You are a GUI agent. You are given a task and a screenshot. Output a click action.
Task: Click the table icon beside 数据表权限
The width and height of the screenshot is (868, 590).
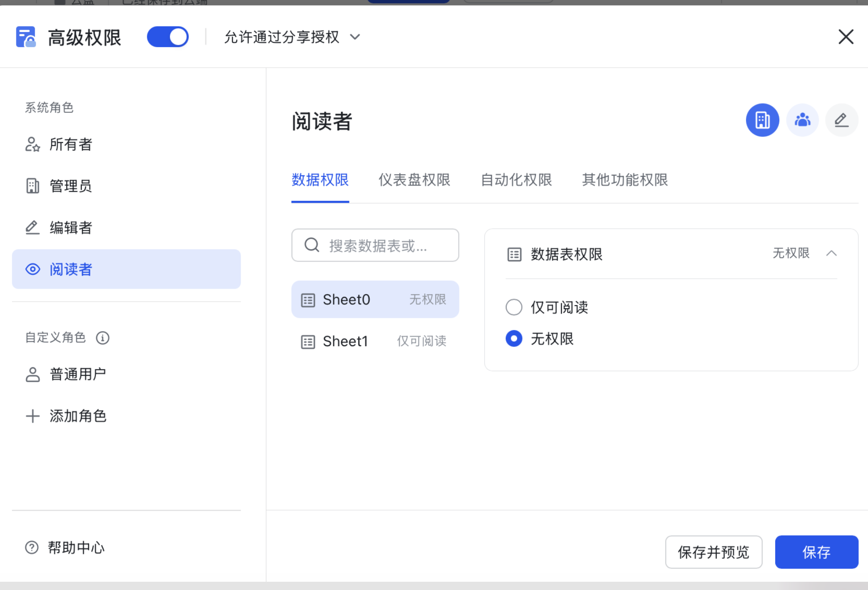coord(514,254)
